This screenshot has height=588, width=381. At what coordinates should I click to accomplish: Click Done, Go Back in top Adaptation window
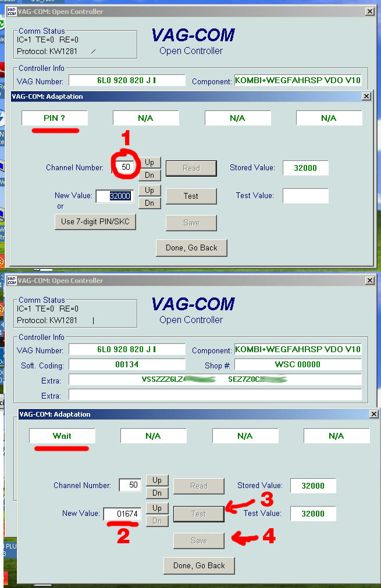191,248
